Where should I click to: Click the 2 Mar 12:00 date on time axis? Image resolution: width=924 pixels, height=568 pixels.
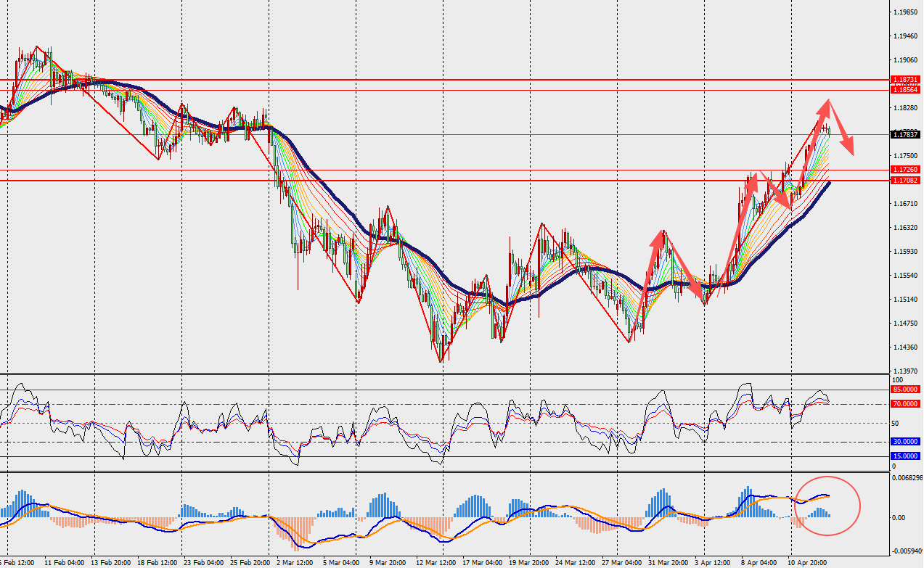point(296,562)
